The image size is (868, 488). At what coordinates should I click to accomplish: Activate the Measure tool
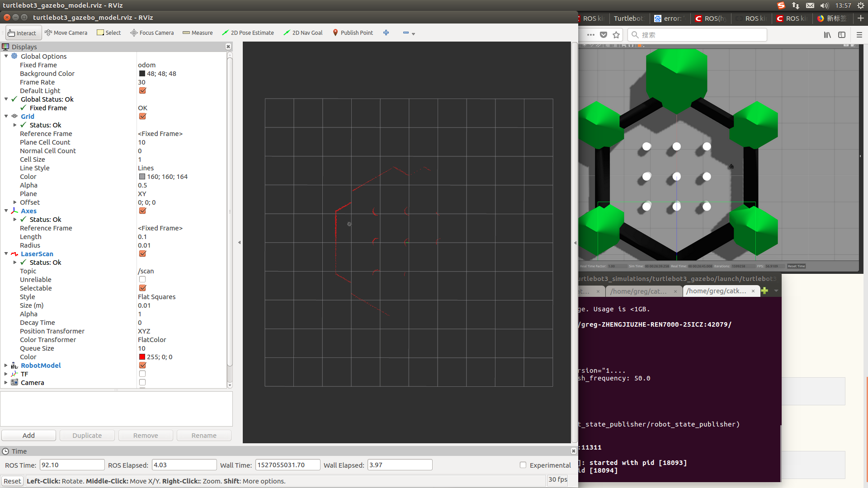coord(198,33)
